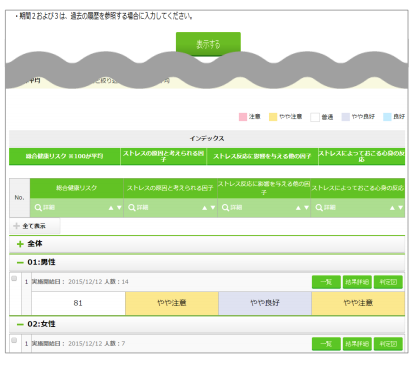Click the インデックス section header
420x365 pixels.
pyautogui.click(x=207, y=138)
